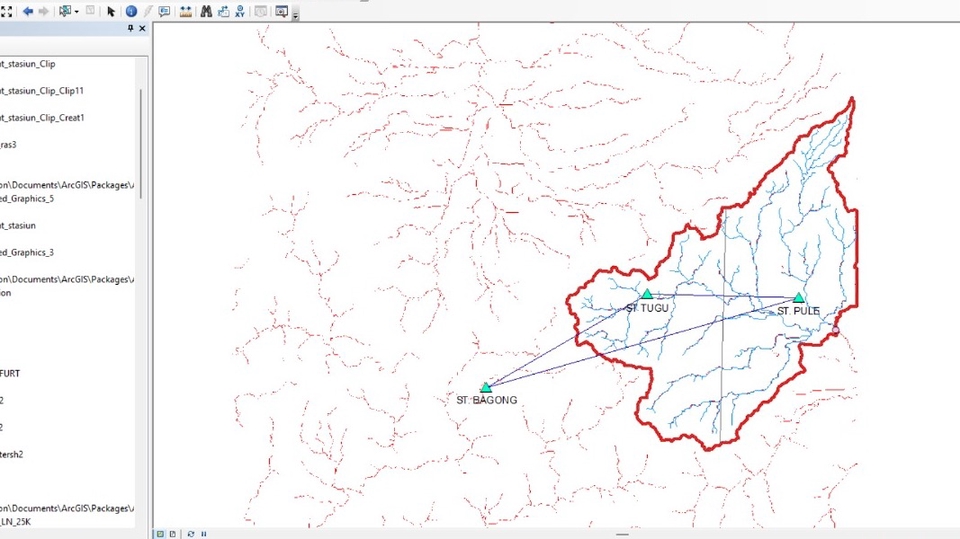
Task: Select the 'tersh2' layer entry
Action: point(12,454)
